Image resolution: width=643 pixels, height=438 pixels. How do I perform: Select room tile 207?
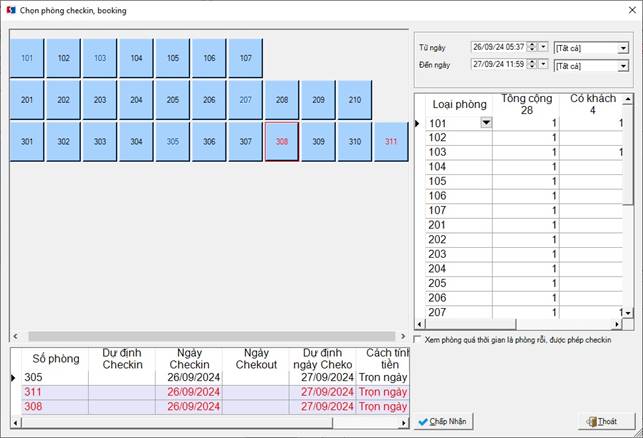[246, 100]
